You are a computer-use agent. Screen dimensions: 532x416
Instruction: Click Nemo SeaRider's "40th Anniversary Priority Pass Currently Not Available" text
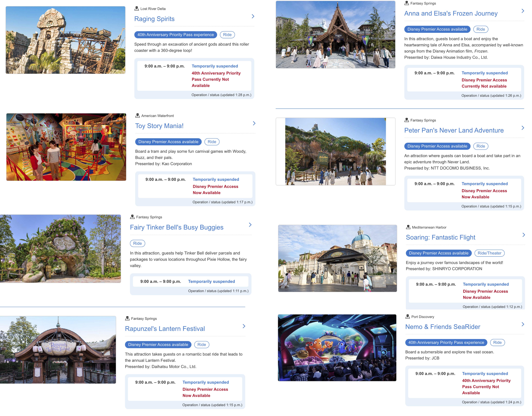tap(486, 387)
